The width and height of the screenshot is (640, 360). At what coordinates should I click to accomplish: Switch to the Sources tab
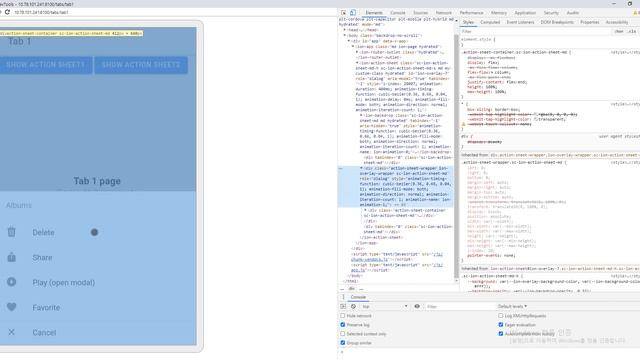coord(420,13)
